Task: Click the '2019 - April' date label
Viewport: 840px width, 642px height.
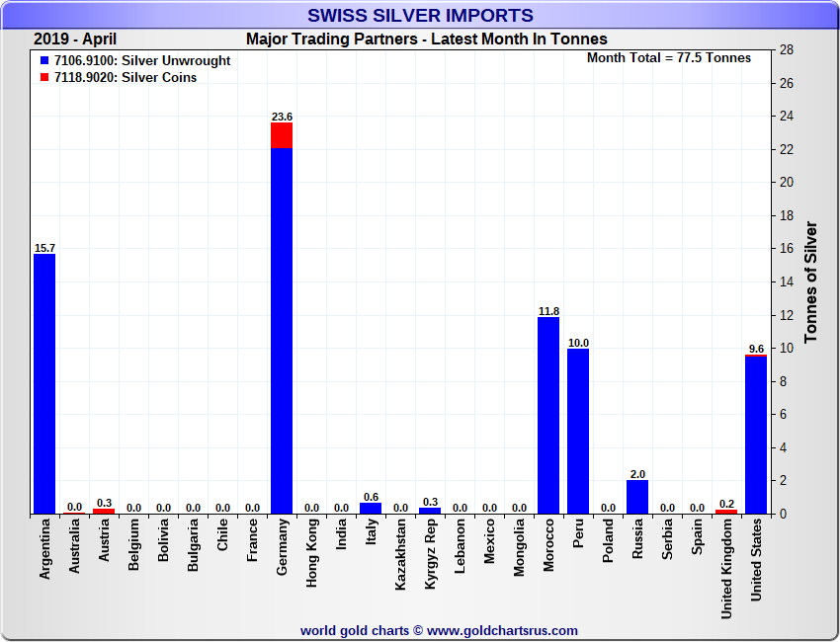Action: [x=75, y=40]
